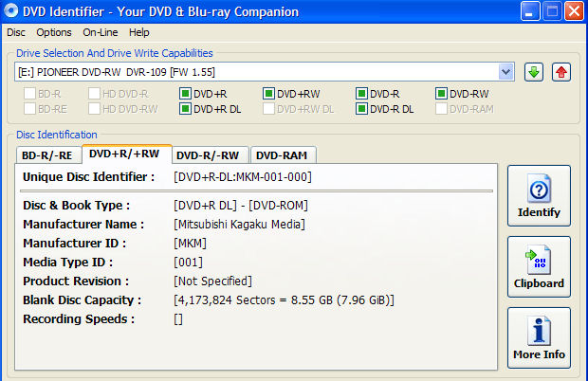Click the Media Type ID label
Viewport: 588px width, 381px height.
pyautogui.click(x=67, y=263)
